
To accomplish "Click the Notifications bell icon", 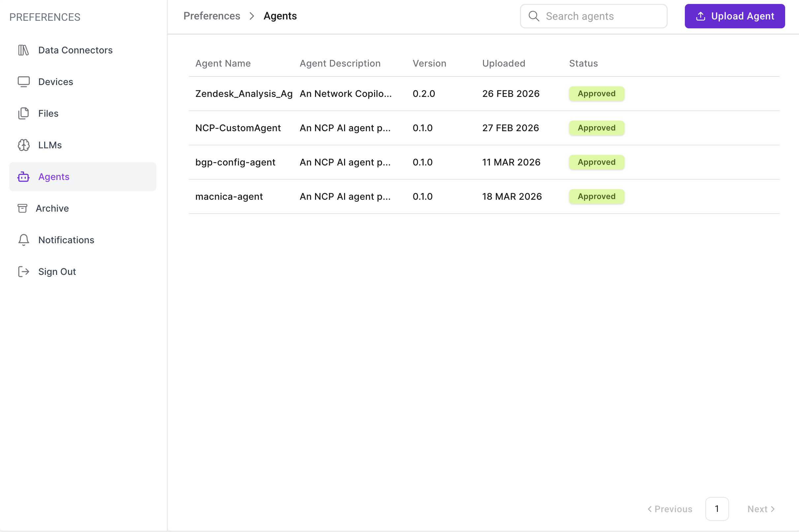I will tap(23, 240).
